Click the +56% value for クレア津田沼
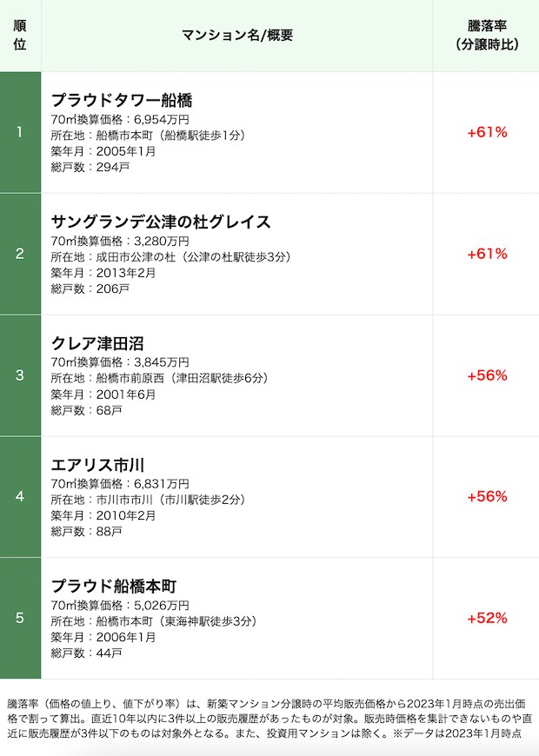The width and height of the screenshot is (539, 756). [487, 375]
